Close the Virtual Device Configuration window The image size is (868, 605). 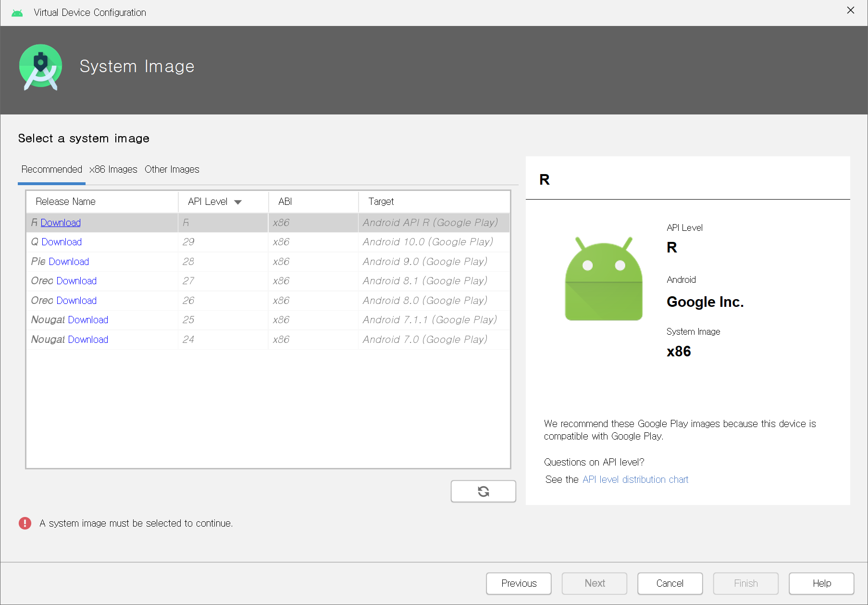pos(850,10)
